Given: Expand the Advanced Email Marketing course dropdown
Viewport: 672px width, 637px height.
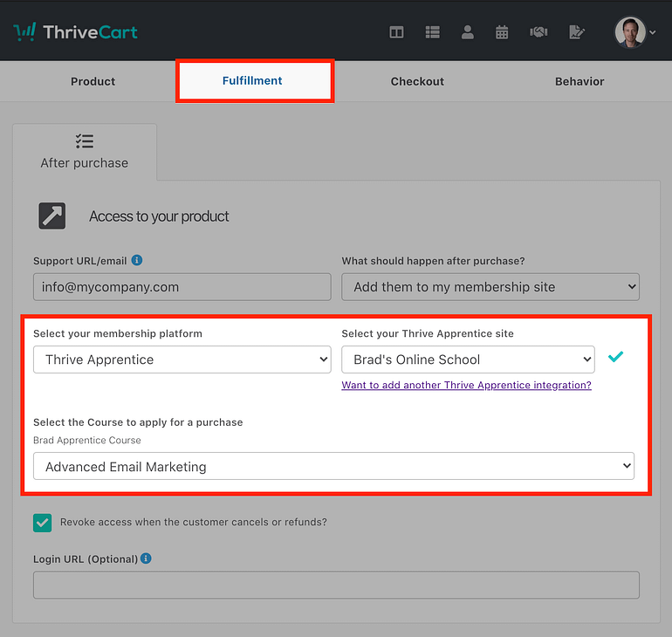Looking at the screenshot, I should tap(334, 466).
